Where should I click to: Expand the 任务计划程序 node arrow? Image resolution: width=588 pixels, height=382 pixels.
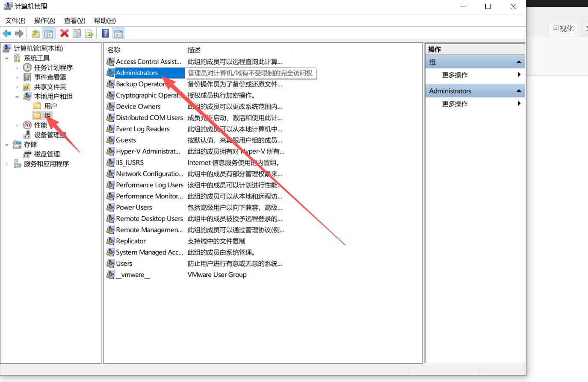pyautogui.click(x=17, y=68)
